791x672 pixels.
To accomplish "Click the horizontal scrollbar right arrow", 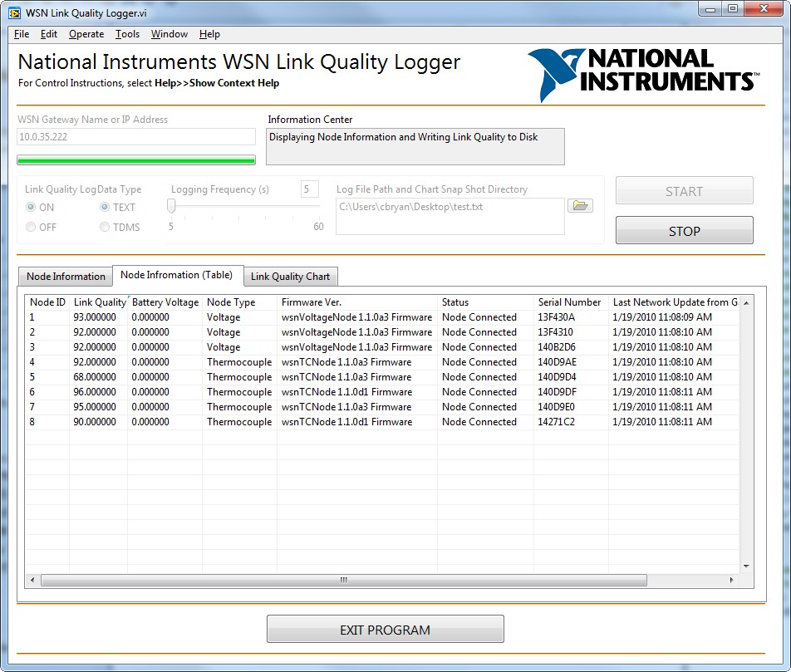I will coord(731,580).
